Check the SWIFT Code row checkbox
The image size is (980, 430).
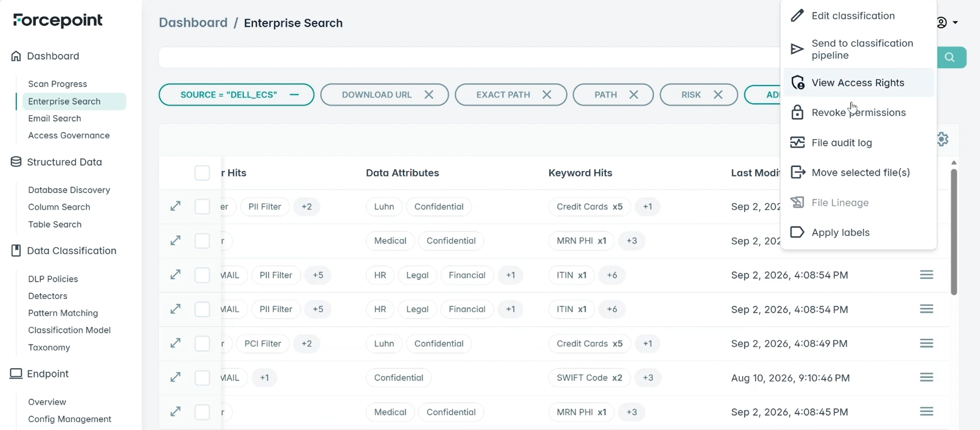tap(202, 378)
